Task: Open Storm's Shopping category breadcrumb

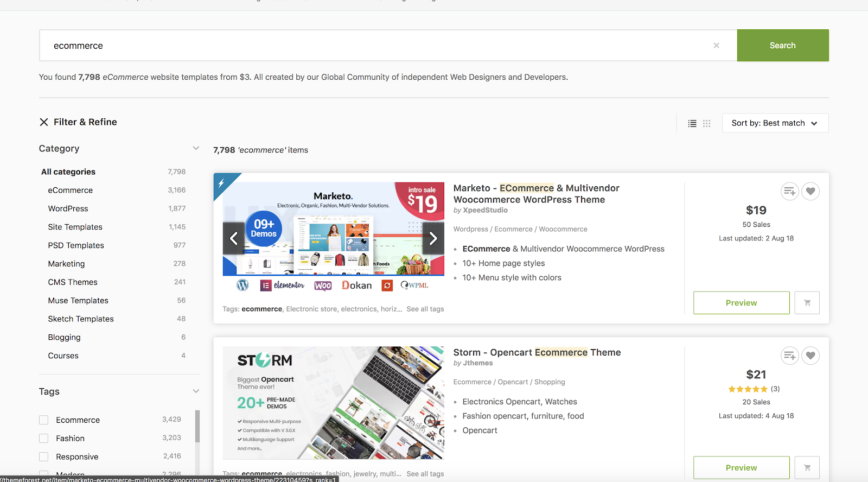Action: coord(550,382)
